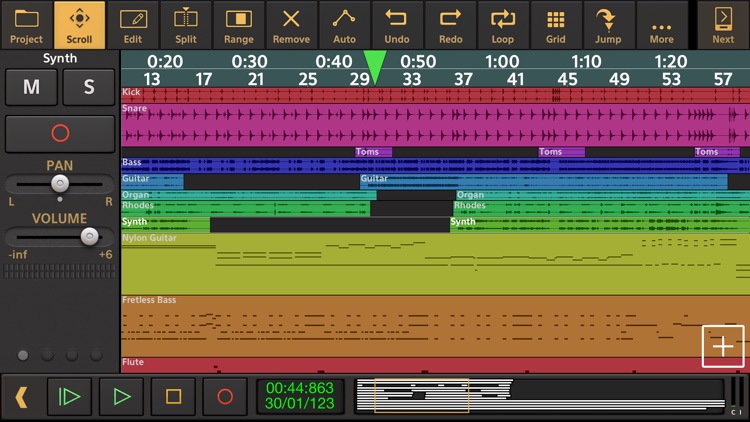
Task: Click the time position display
Action: coord(300,396)
